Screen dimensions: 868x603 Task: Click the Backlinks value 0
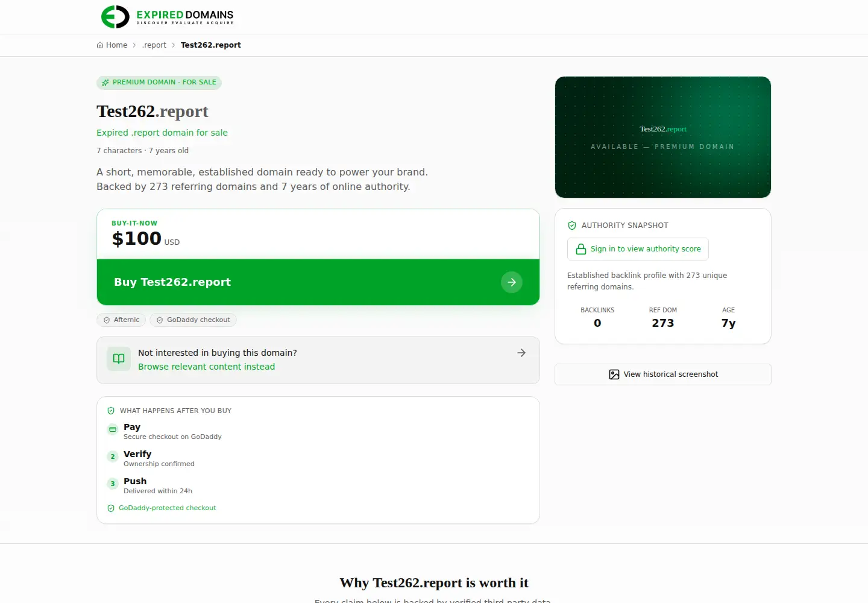coord(597,323)
